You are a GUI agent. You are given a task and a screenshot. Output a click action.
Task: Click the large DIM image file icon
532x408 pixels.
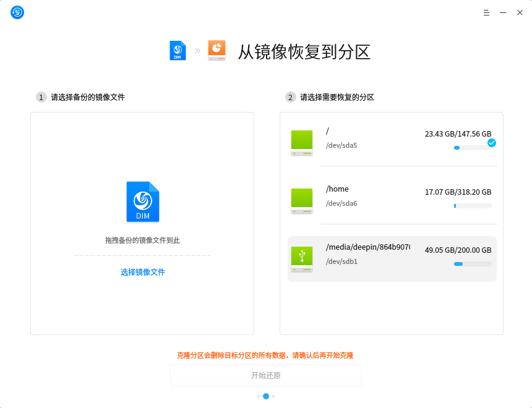pos(143,202)
